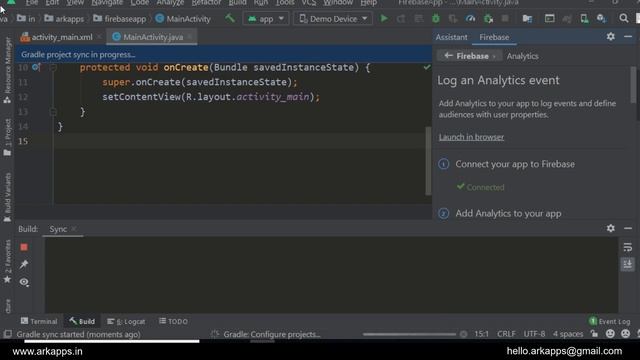Switch to the Assistant panel tab
This screenshot has width=640, height=360.
[451, 37]
